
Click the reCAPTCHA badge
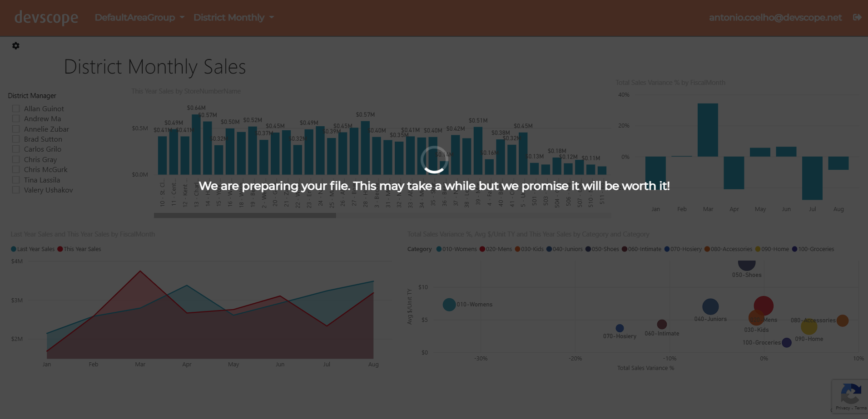pyautogui.click(x=851, y=395)
